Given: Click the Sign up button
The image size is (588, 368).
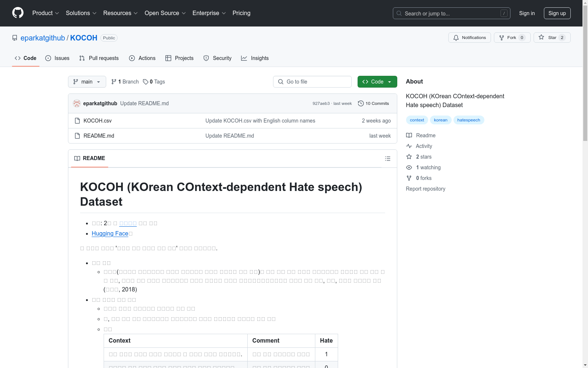Looking at the screenshot, I should click(x=557, y=13).
